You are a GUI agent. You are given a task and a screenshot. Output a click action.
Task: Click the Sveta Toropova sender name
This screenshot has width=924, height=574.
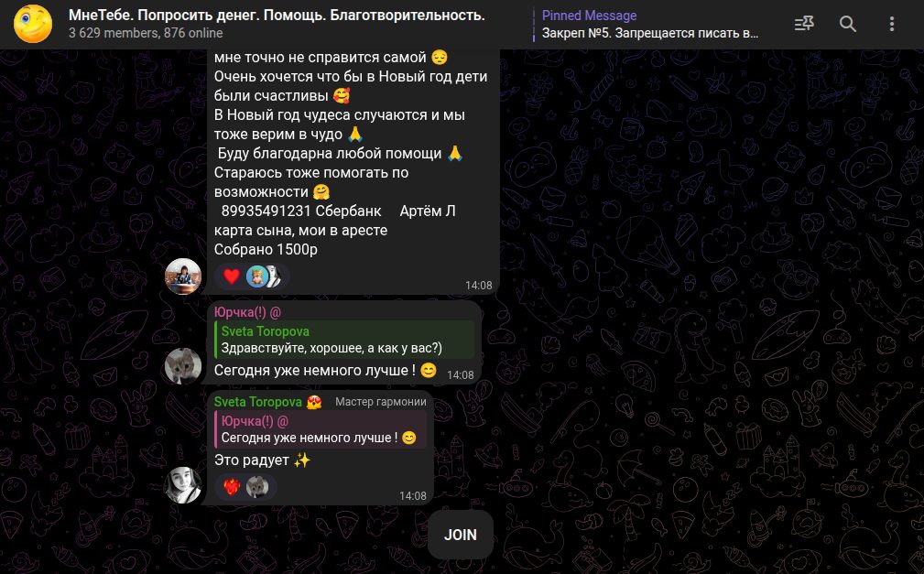pyautogui.click(x=258, y=402)
